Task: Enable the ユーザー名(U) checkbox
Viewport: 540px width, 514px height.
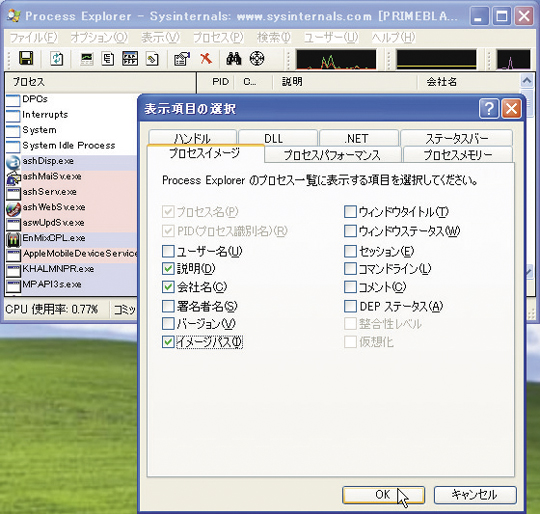Action: point(168,251)
